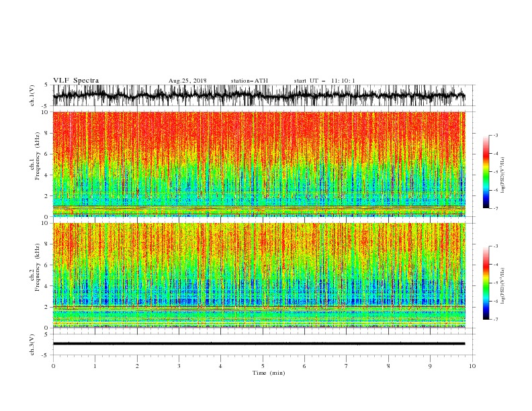Click time axis tick label "8"

(x=388, y=366)
